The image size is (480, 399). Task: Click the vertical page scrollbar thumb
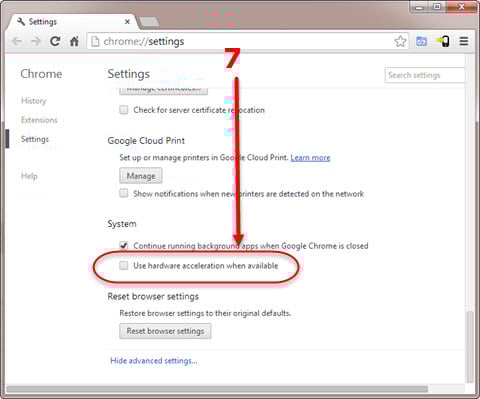[x=470, y=347]
